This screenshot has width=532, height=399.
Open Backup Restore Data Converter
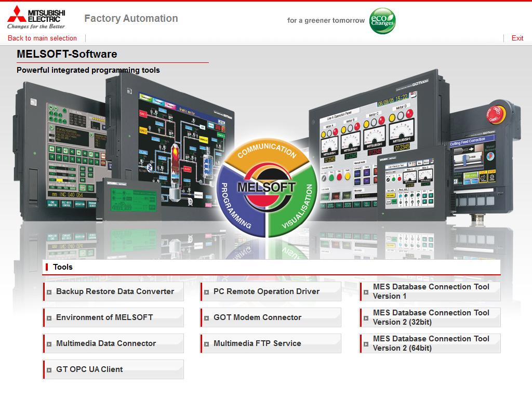pyautogui.click(x=113, y=291)
